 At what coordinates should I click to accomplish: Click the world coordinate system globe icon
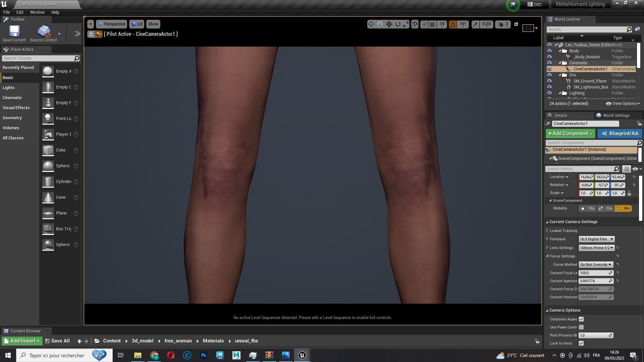click(415, 24)
